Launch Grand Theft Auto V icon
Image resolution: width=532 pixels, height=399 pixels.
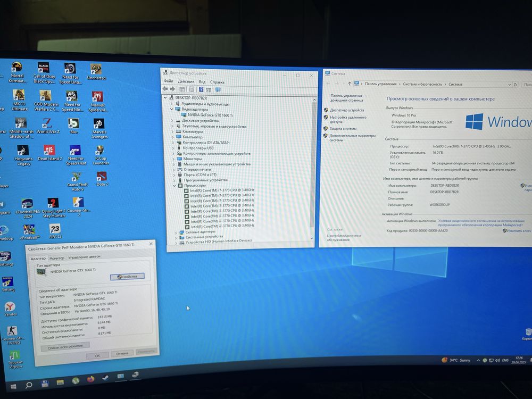77,181
